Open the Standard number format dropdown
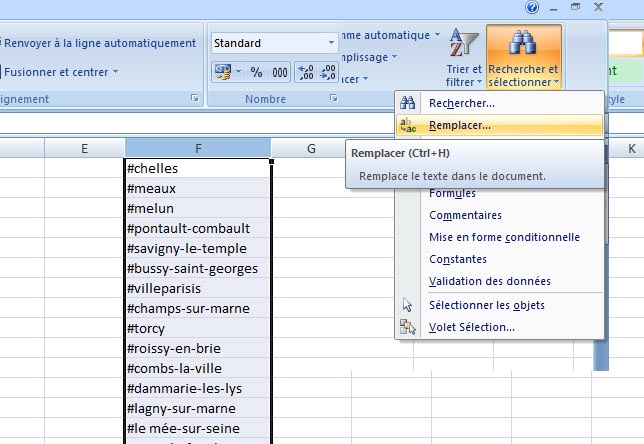The image size is (644, 444). click(x=331, y=43)
